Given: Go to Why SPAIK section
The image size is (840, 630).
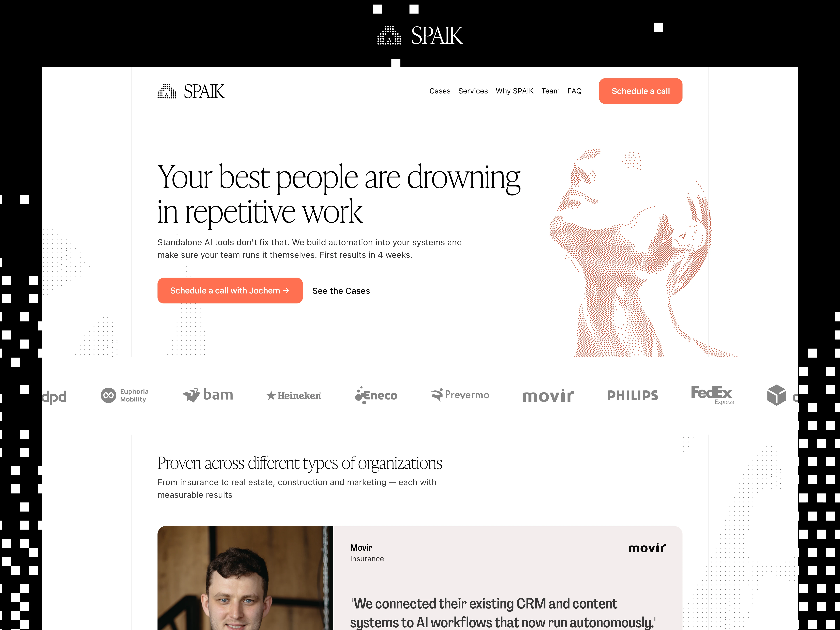Looking at the screenshot, I should [514, 91].
